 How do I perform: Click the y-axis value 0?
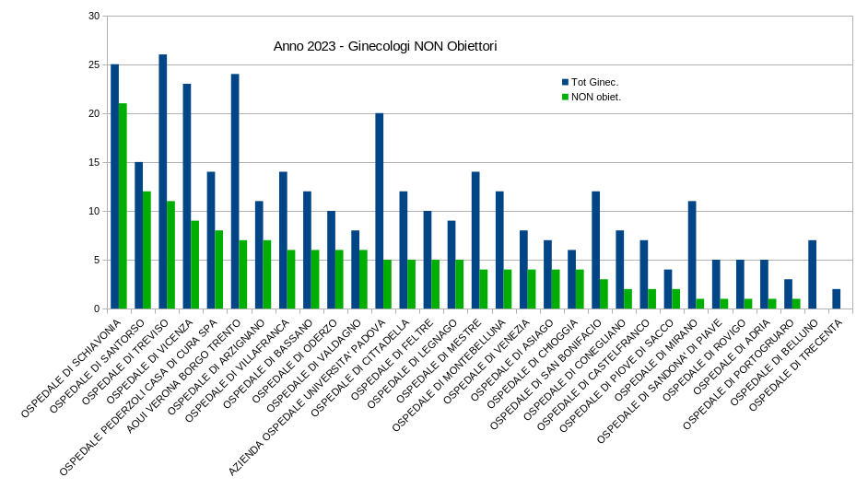click(97, 309)
